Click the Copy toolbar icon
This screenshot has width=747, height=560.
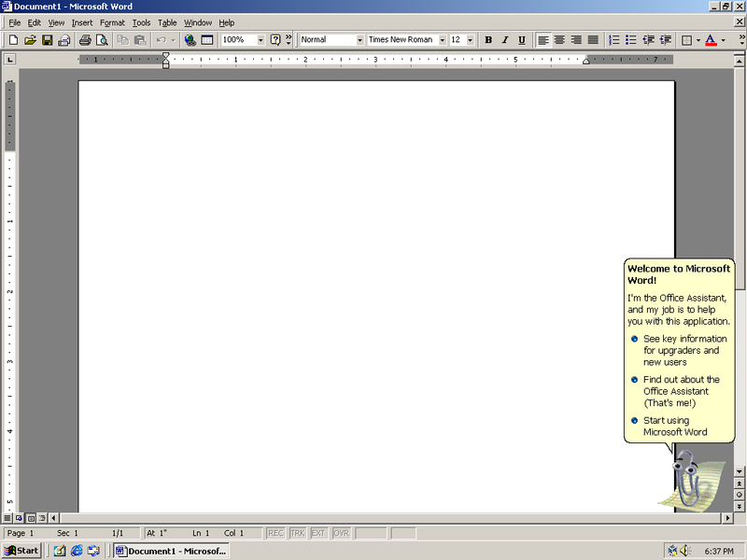click(x=123, y=40)
